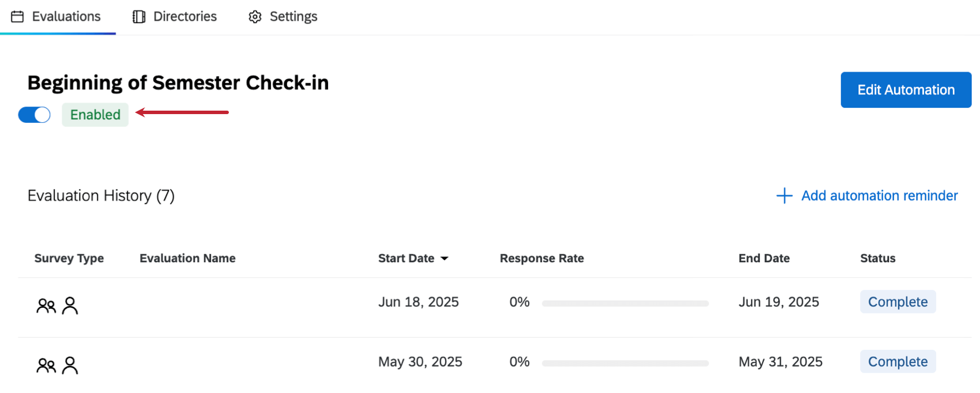The image size is (980, 393).
Task: Click the Evaluations calendar icon
Action: [x=17, y=17]
